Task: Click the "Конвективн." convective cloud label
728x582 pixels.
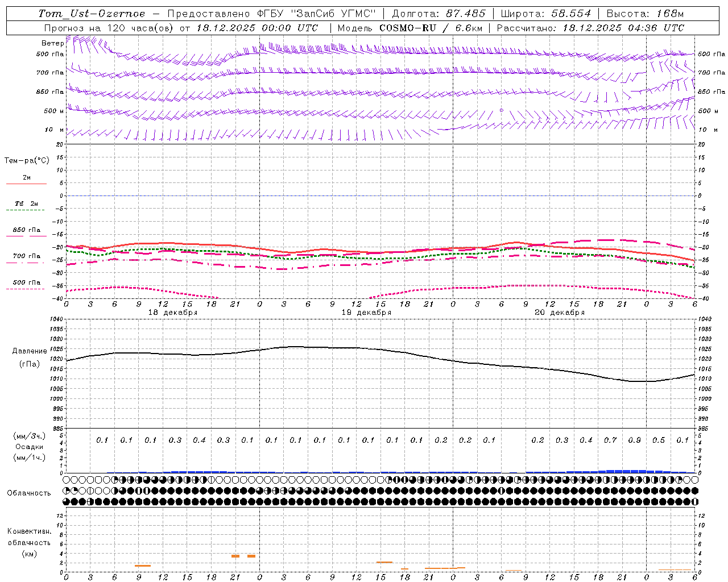Action: [x=30, y=531]
